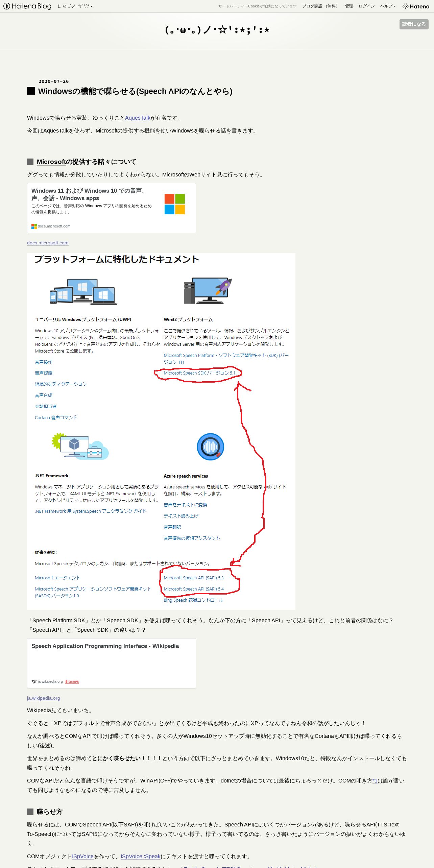This screenshot has width=434, height=868.
Task: Open the Speech Application Programming Interface Wikipedia card
Action: click(112, 663)
